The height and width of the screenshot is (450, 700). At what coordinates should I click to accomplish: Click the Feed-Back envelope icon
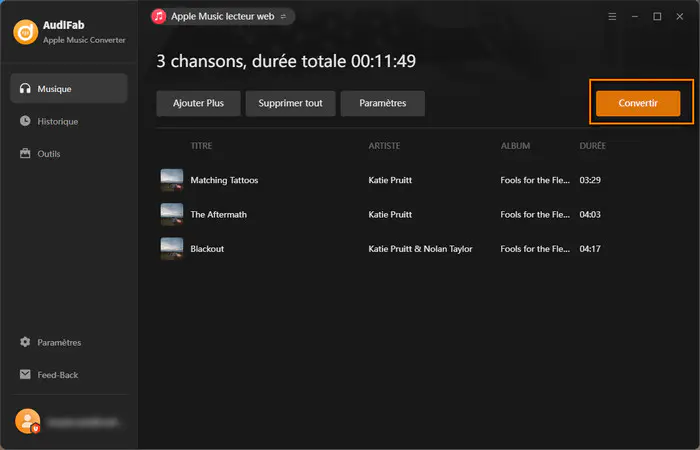point(25,374)
